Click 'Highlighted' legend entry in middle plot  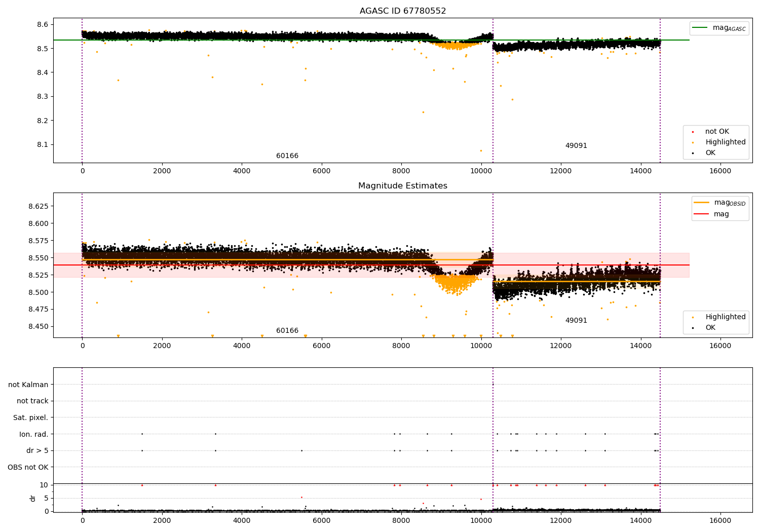726,317
